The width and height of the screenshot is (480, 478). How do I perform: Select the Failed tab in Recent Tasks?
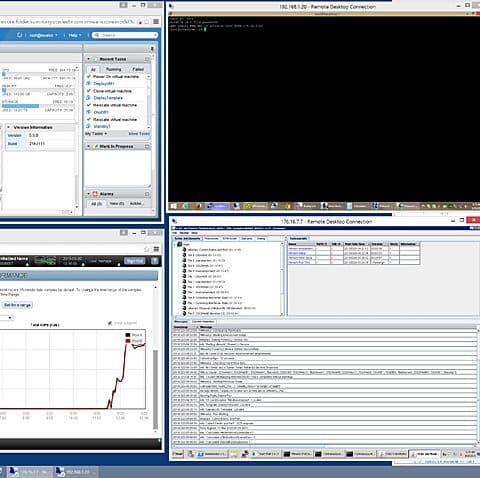138,69
